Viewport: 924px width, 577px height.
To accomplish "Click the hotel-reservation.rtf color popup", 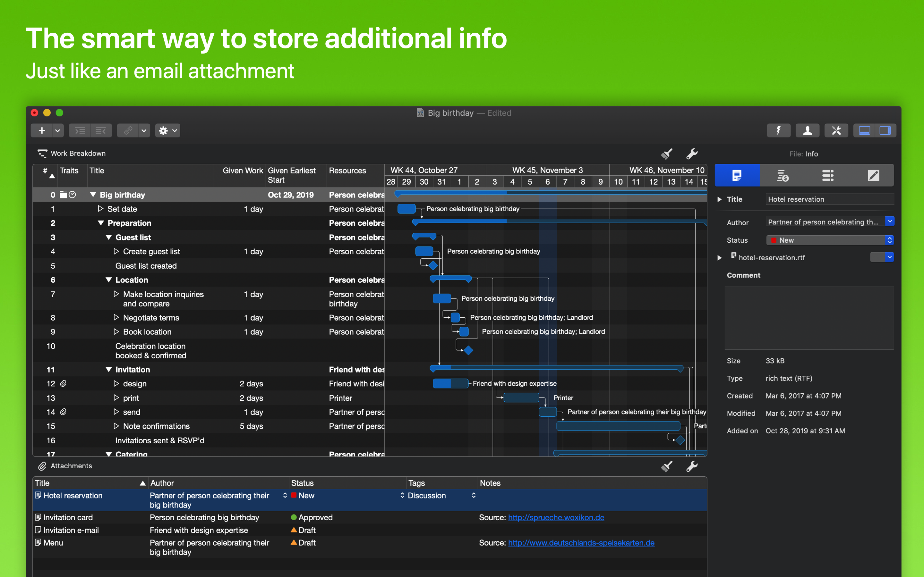I will click(882, 257).
